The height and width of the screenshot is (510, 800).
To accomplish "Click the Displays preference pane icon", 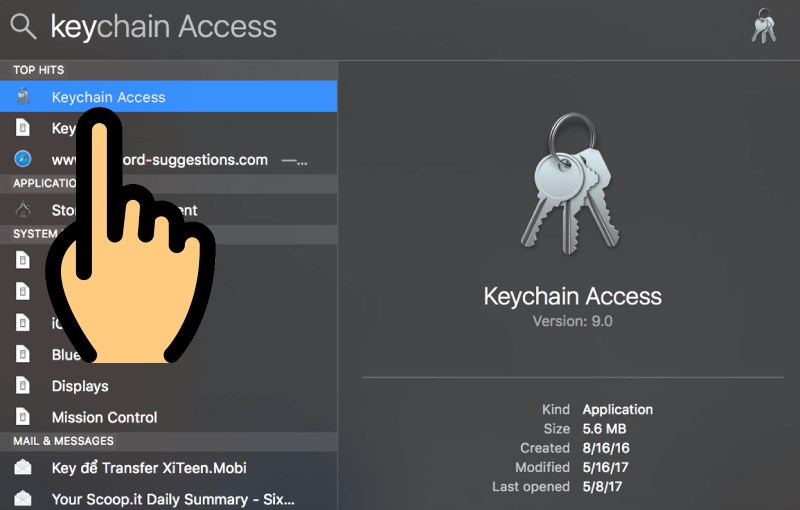I will pos(23,386).
